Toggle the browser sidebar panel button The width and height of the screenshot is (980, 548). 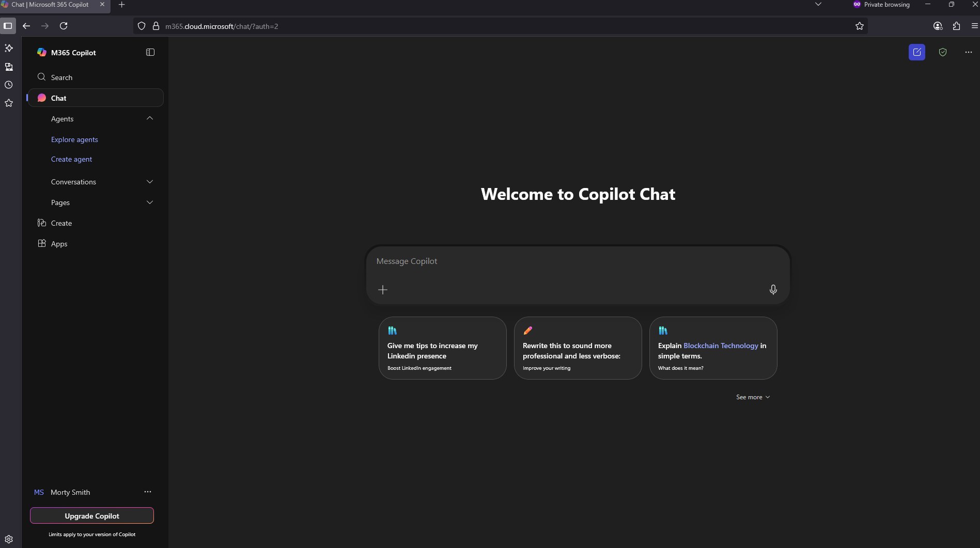click(8, 26)
